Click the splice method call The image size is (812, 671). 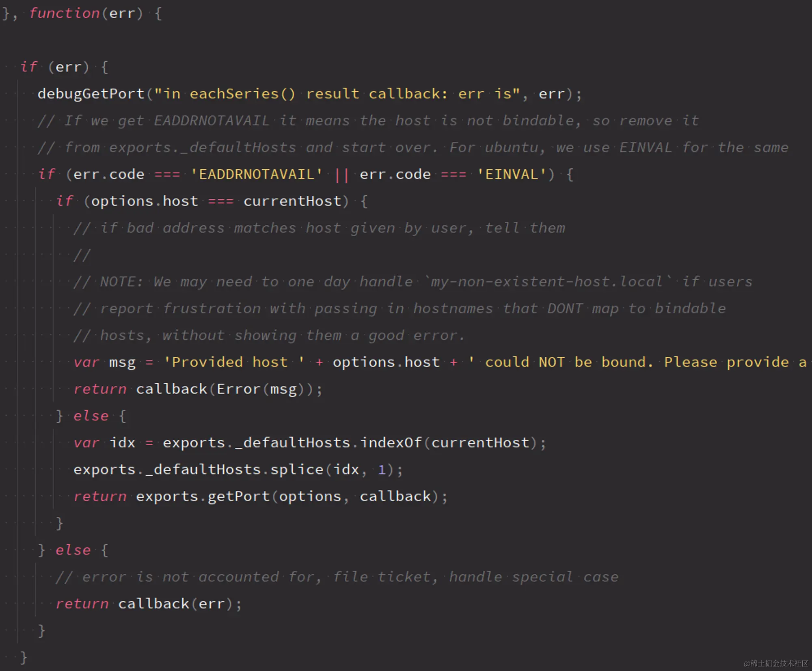click(x=296, y=469)
